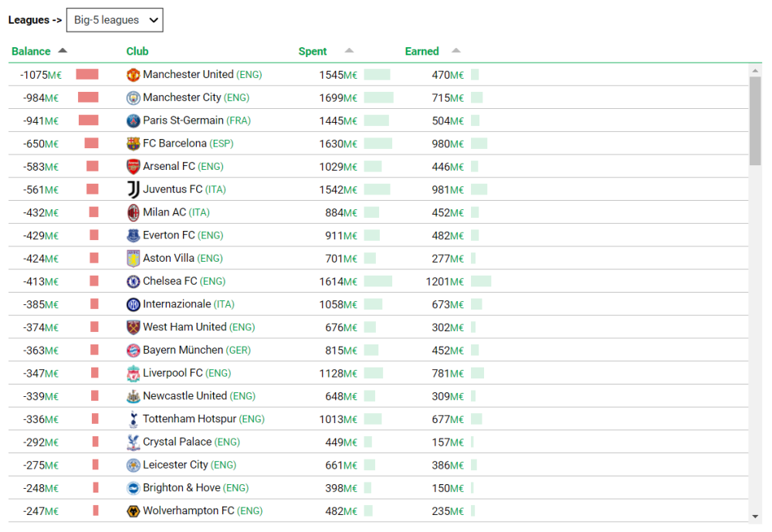The height and width of the screenshot is (532, 772).
Task: Open the Chelsea FC (ENG) club name
Action: tap(185, 281)
